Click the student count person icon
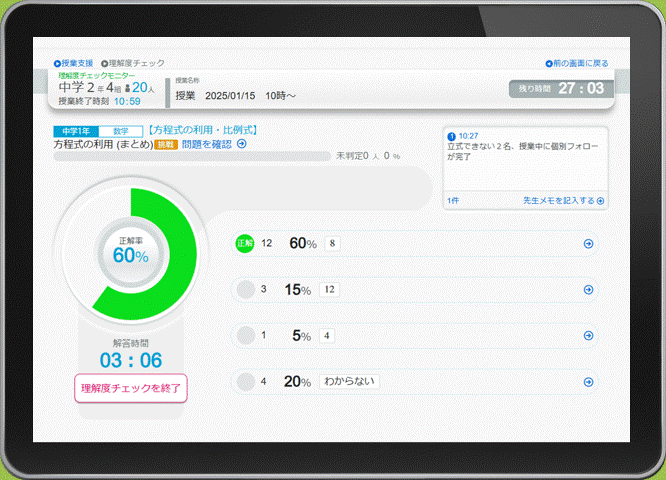The height and width of the screenshot is (480, 666). (128, 88)
